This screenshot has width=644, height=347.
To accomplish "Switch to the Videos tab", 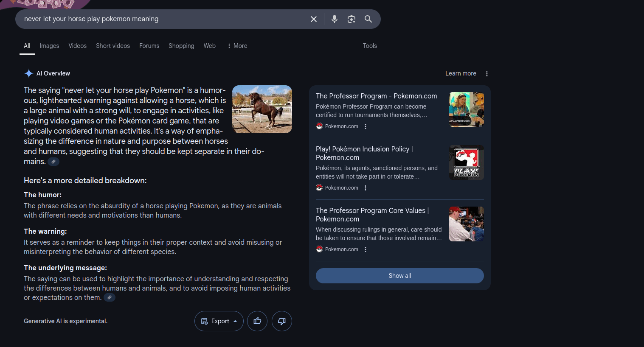I will point(78,46).
